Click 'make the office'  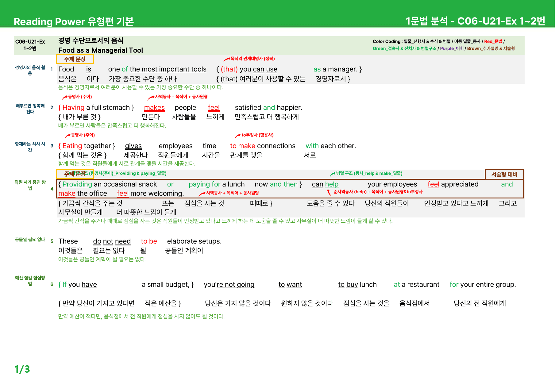click(x=83, y=194)
